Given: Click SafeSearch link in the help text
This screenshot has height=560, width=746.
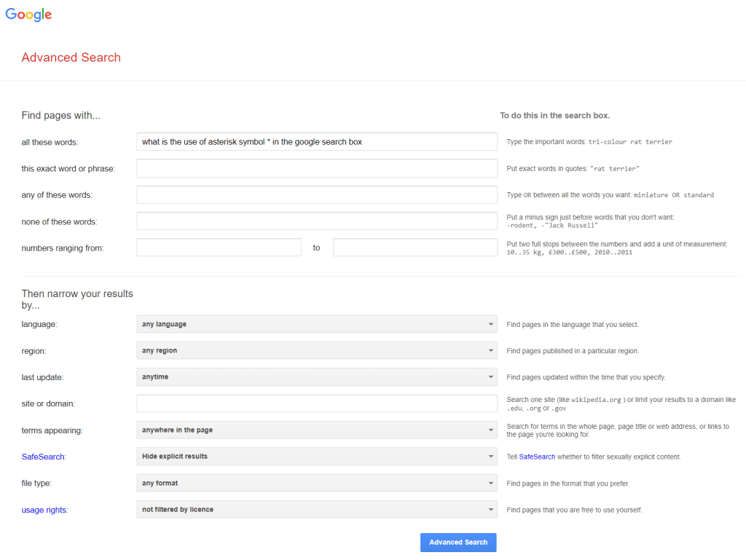Looking at the screenshot, I should point(537,457).
